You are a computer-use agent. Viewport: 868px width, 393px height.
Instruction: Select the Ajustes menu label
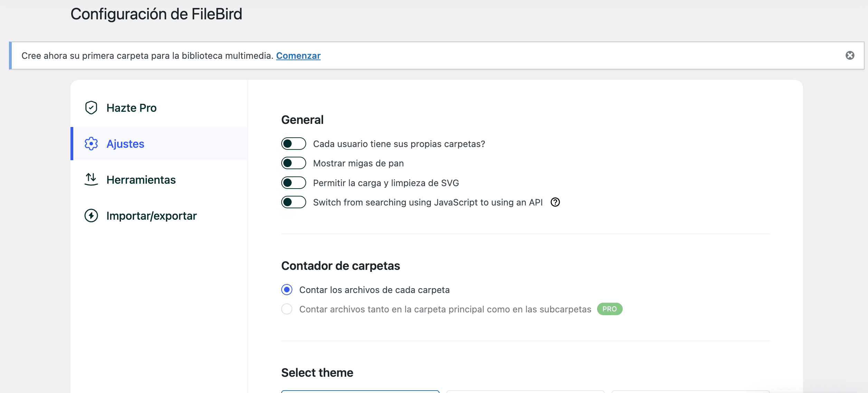(125, 144)
